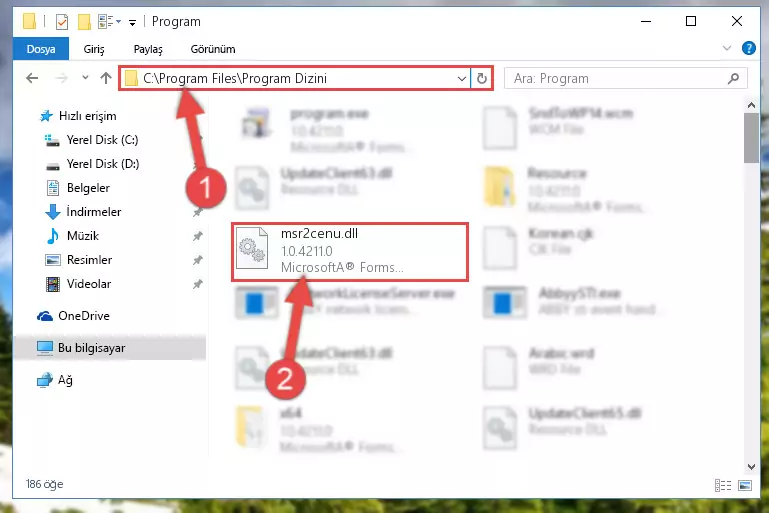Viewport: 769px width, 513px height.
Task: Open the Resimler folder
Action: pos(89,260)
